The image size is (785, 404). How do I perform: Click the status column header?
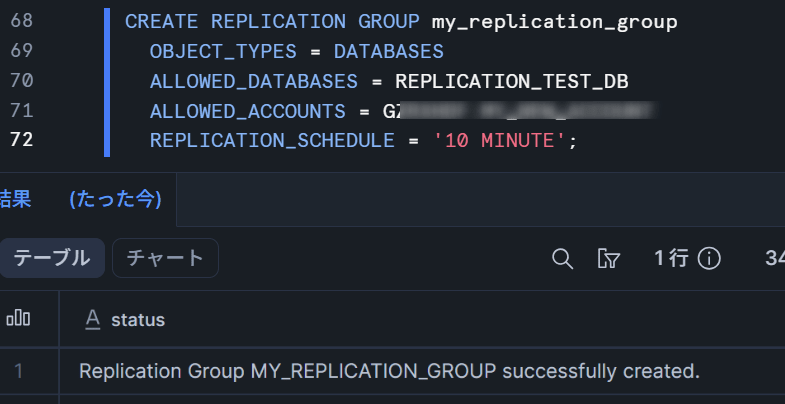pos(138,320)
